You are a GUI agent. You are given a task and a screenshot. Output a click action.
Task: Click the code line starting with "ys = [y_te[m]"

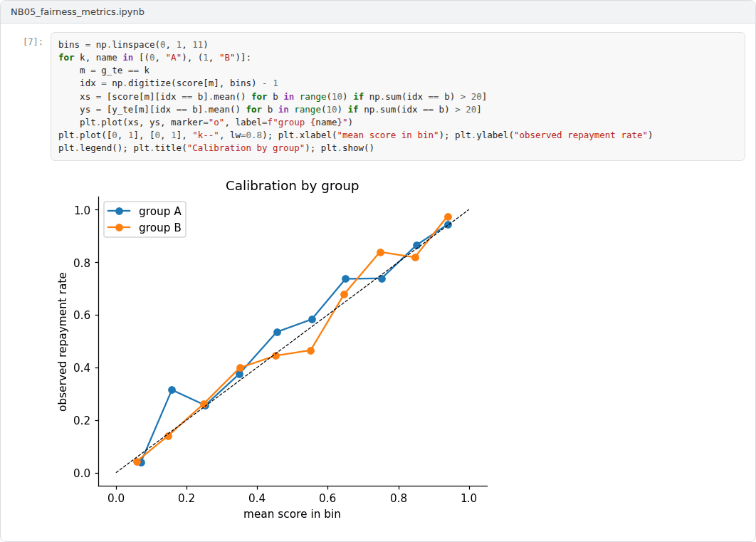coord(280,110)
